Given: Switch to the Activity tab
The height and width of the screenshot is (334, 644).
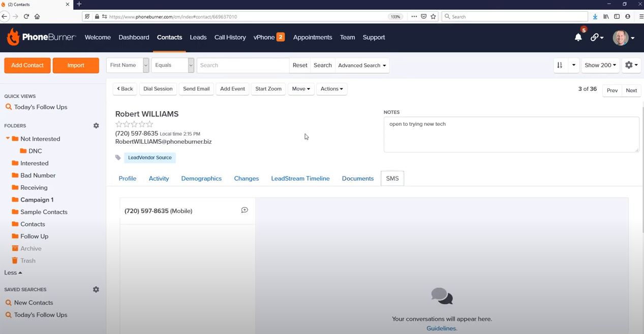Looking at the screenshot, I should [159, 179].
